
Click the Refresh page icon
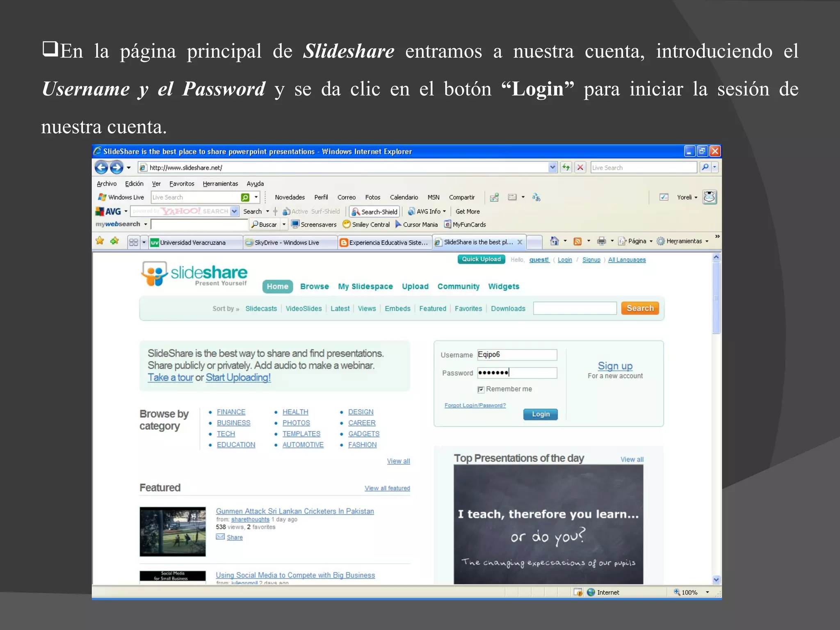pos(566,167)
